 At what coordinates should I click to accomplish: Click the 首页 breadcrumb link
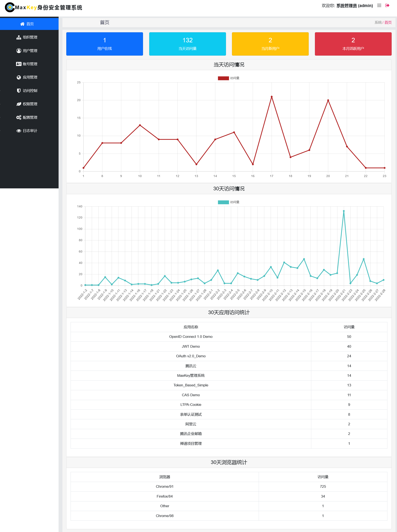point(388,22)
